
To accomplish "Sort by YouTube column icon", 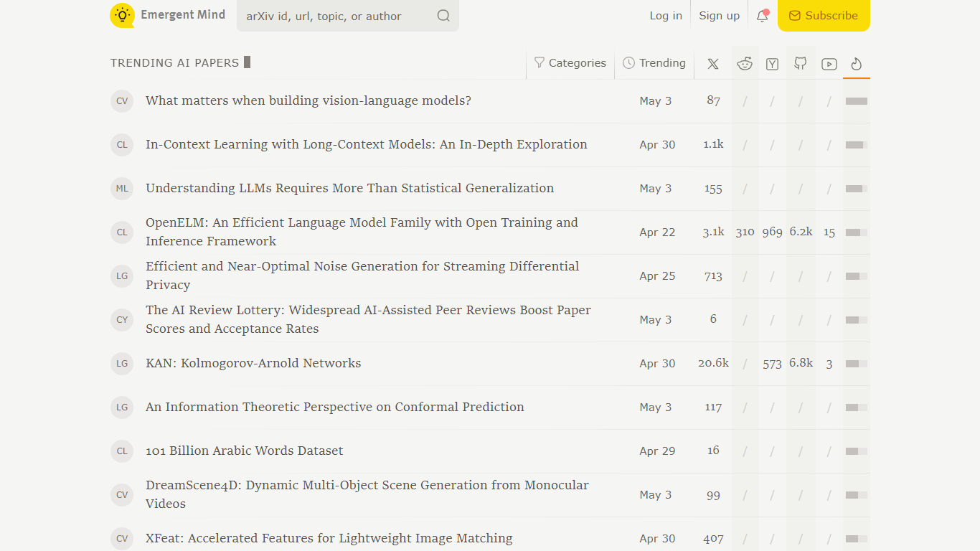I will coord(829,64).
